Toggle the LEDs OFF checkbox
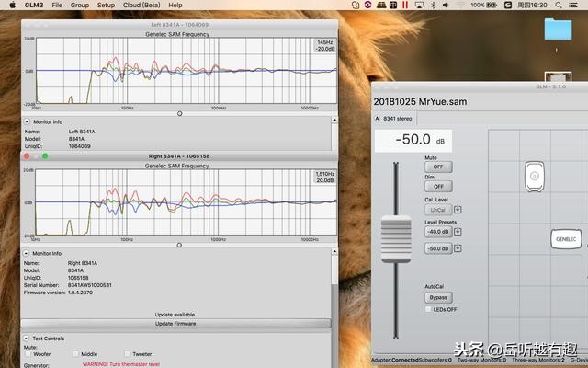The height and width of the screenshot is (368, 588). click(428, 309)
